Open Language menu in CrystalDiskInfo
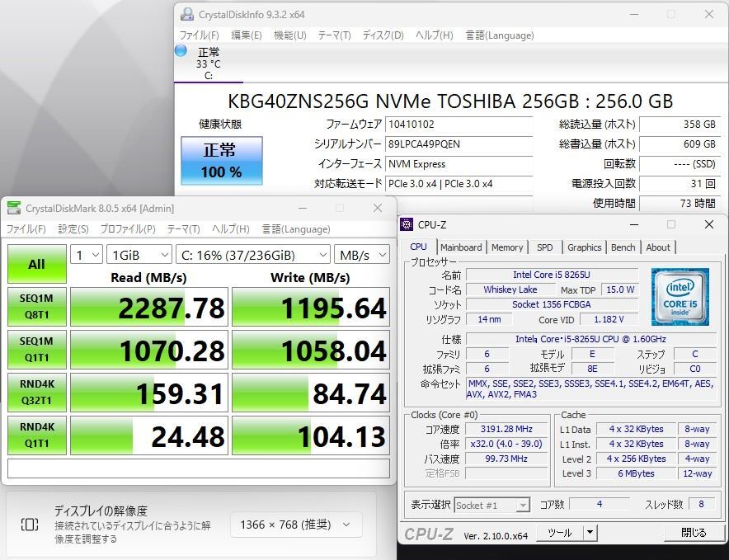 coord(500,35)
